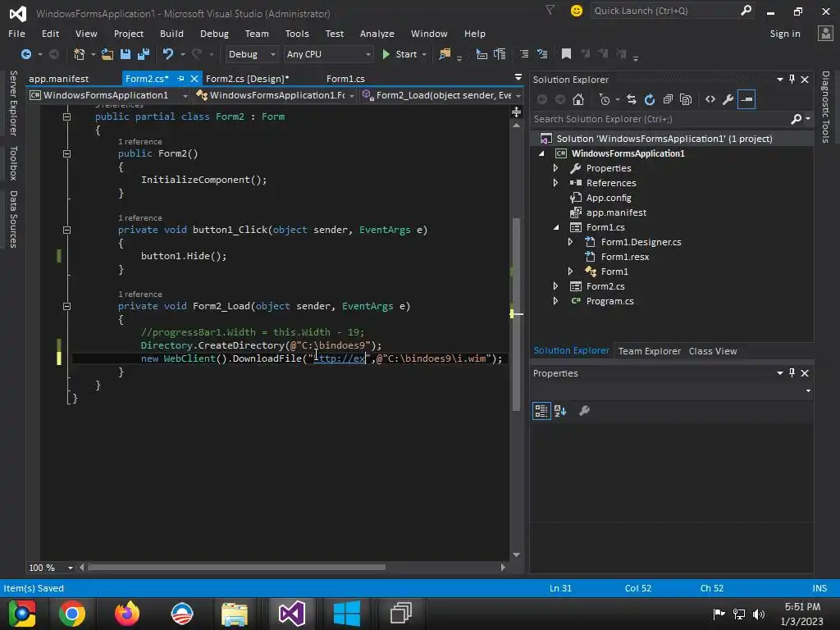This screenshot has width=840, height=630.
Task: Expand the Properties node in Solution Explorer
Action: point(555,168)
